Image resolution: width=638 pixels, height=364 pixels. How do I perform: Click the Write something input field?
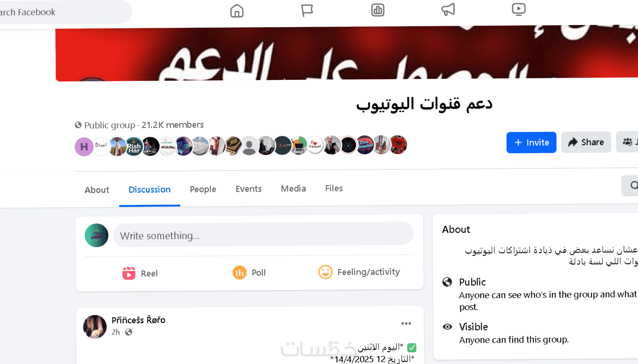coord(263,235)
